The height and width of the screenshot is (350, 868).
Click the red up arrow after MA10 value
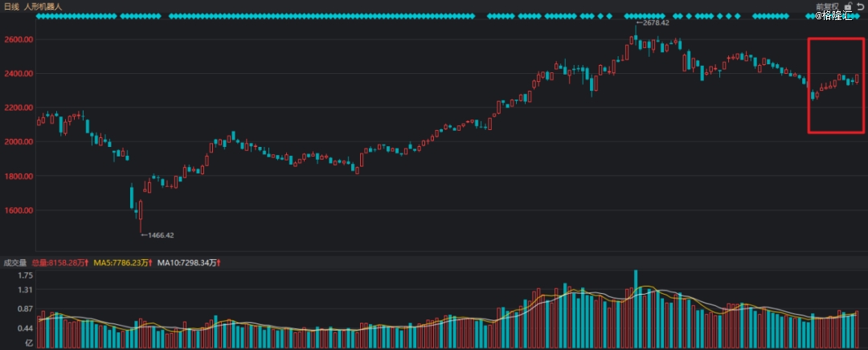coord(218,262)
